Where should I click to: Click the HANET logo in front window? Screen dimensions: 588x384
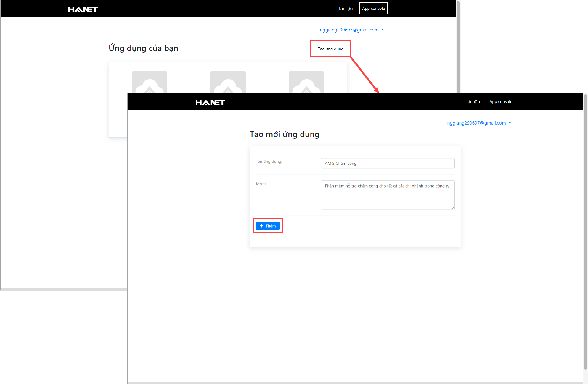(210, 102)
